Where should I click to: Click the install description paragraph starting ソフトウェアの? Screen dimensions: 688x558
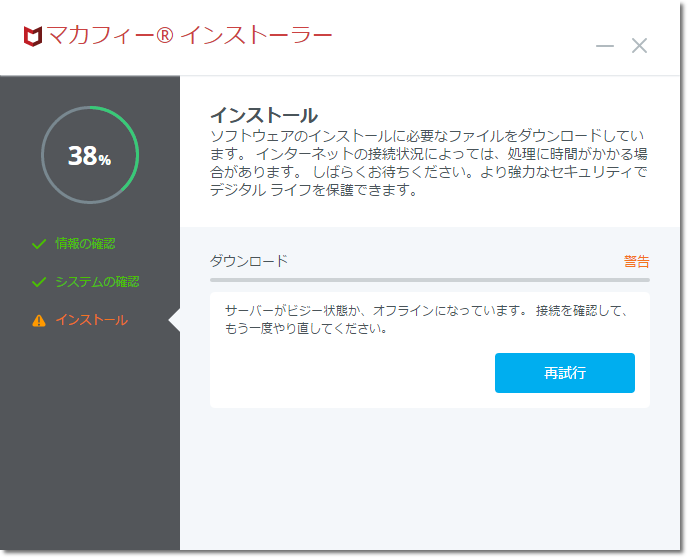[429, 162]
